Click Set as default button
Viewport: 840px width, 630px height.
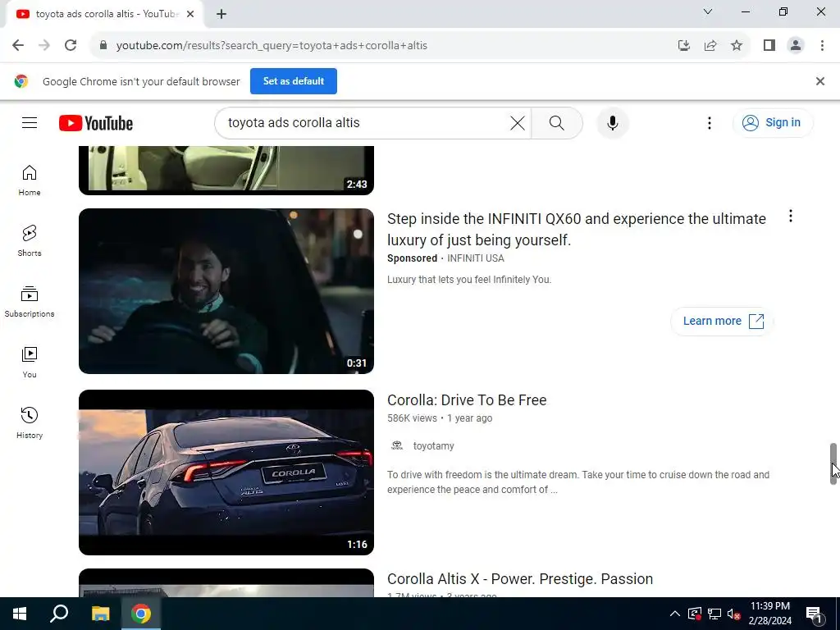click(x=293, y=81)
